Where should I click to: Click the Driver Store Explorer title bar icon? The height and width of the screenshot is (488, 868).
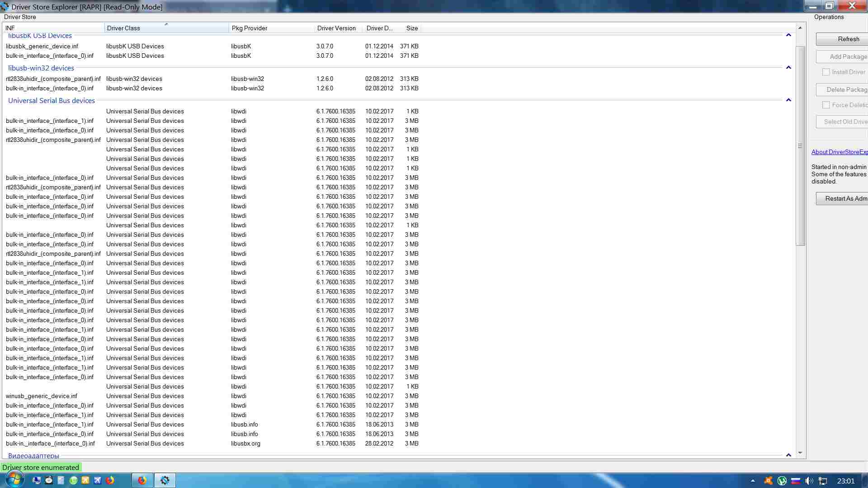(5, 6)
